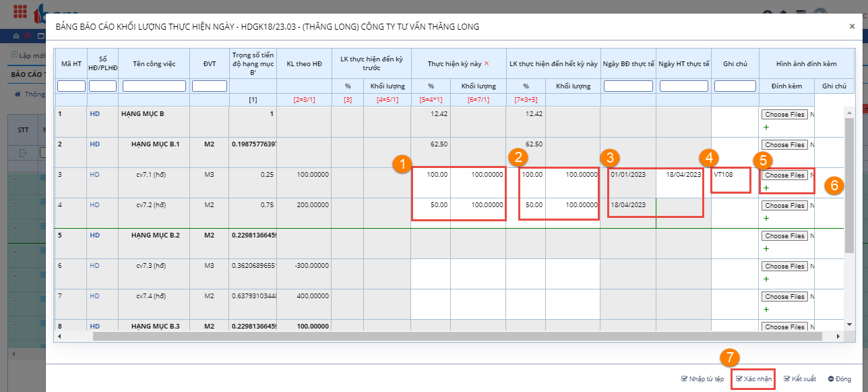This screenshot has width=868, height=392.
Task: Click green plus icon in row cv7.1
Action: pos(766,187)
